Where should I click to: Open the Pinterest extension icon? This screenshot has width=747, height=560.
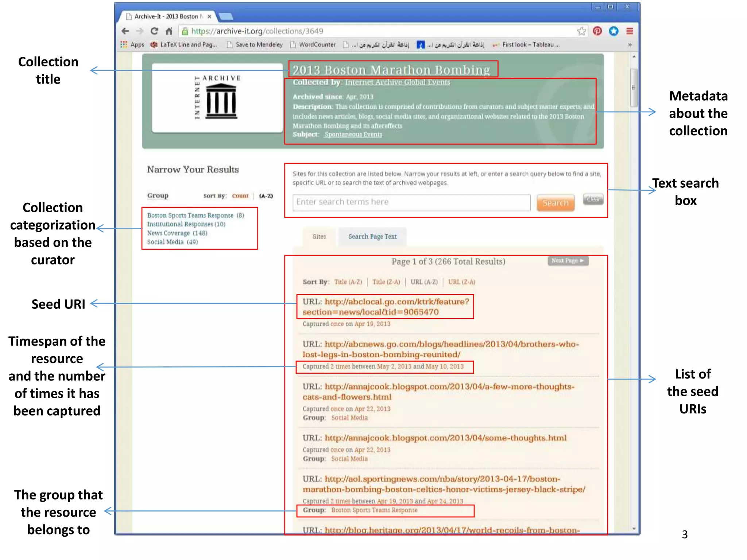tap(597, 31)
